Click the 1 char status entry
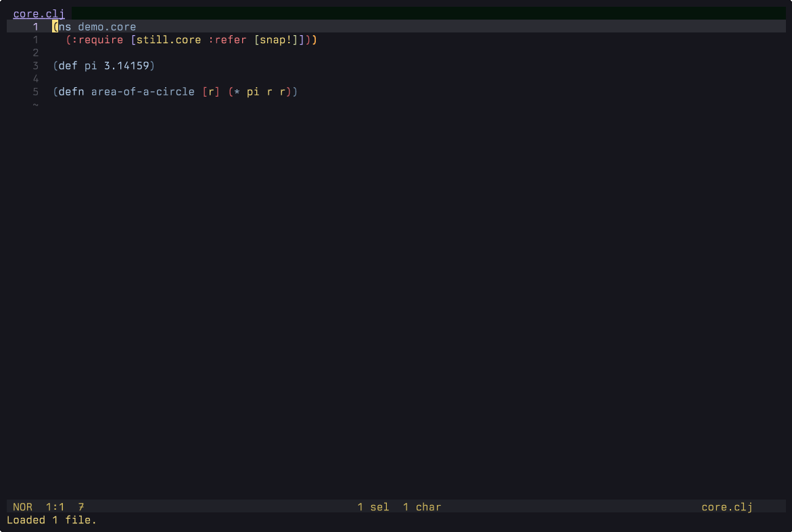Image resolution: width=792 pixels, height=532 pixels. click(422, 507)
